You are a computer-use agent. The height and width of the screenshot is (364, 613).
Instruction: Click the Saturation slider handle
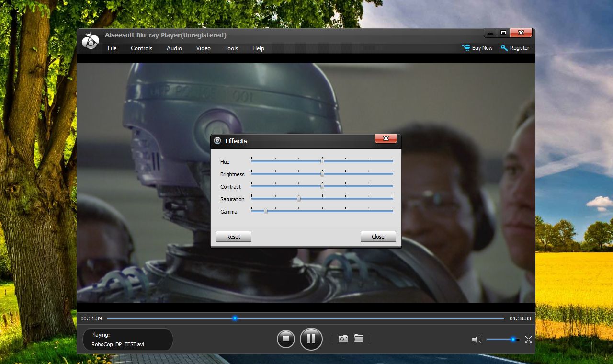tap(299, 198)
